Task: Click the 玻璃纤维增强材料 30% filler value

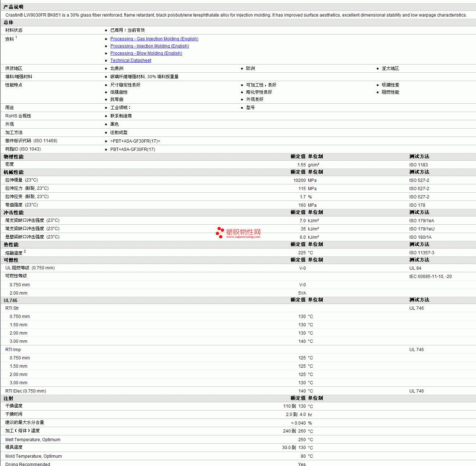Action: pos(144,77)
